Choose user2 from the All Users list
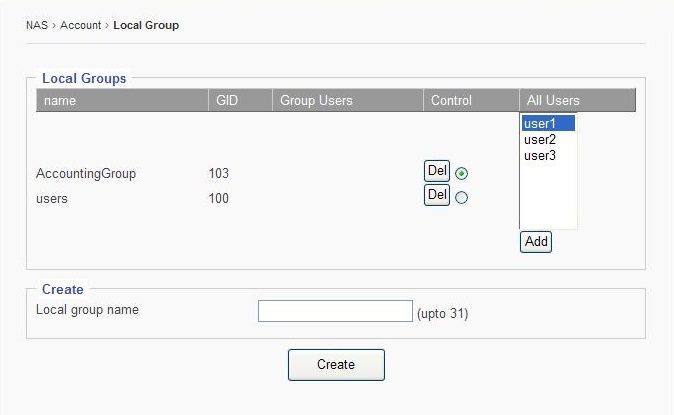Image resolution: width=674 pixels, height=415 pixels. (x=540, y=140)
